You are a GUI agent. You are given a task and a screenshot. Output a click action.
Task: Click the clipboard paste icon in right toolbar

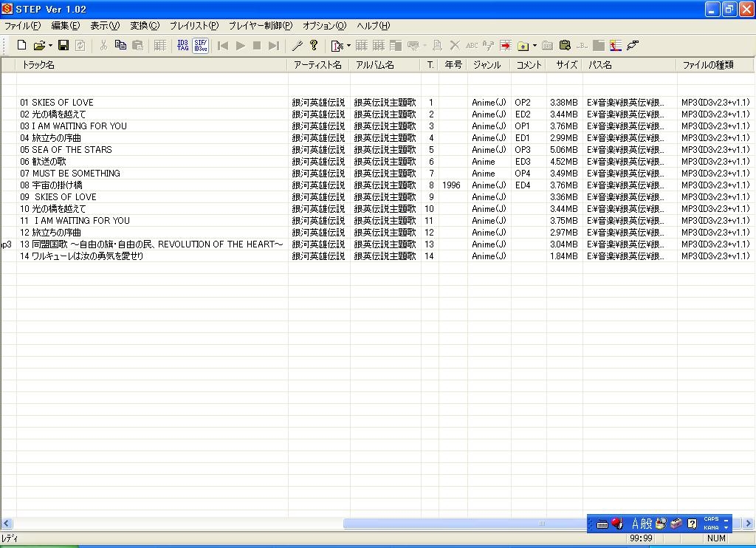point(565,46)
